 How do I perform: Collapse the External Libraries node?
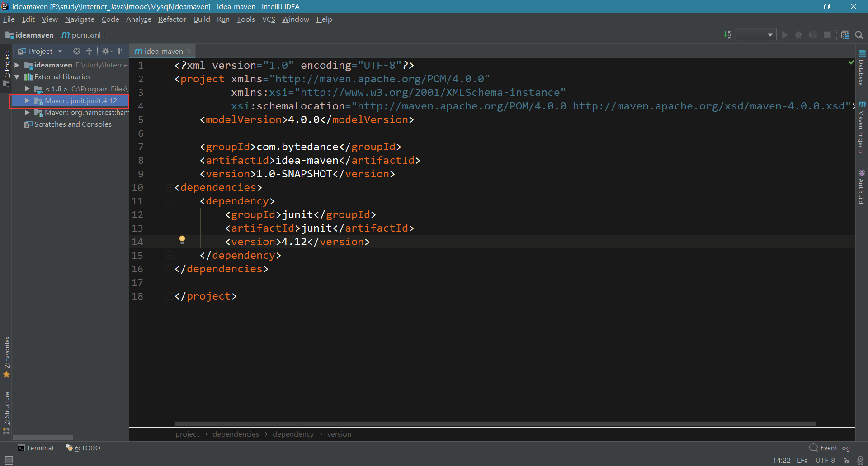coord(17,77)
